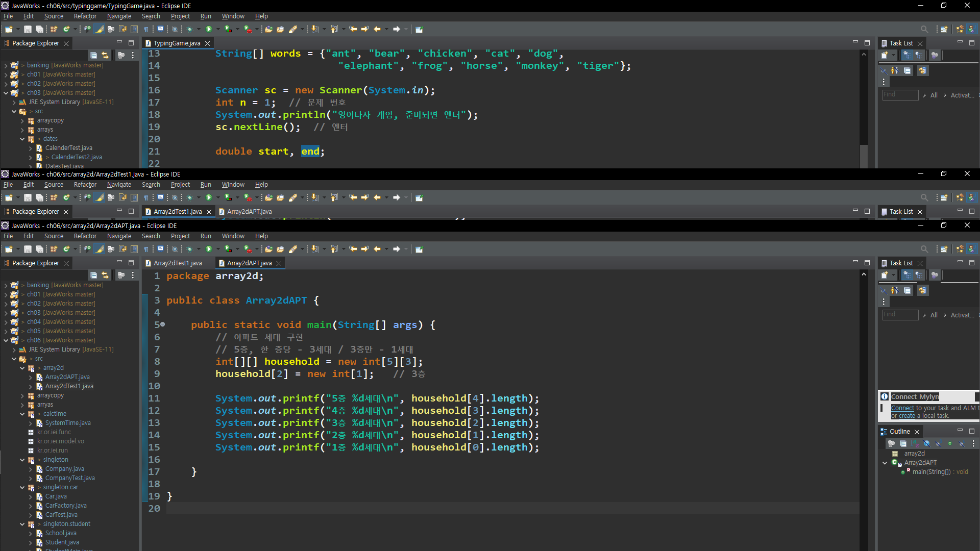Expand the ch04 project node
980x551 pixels.
(x=6, y=322)
